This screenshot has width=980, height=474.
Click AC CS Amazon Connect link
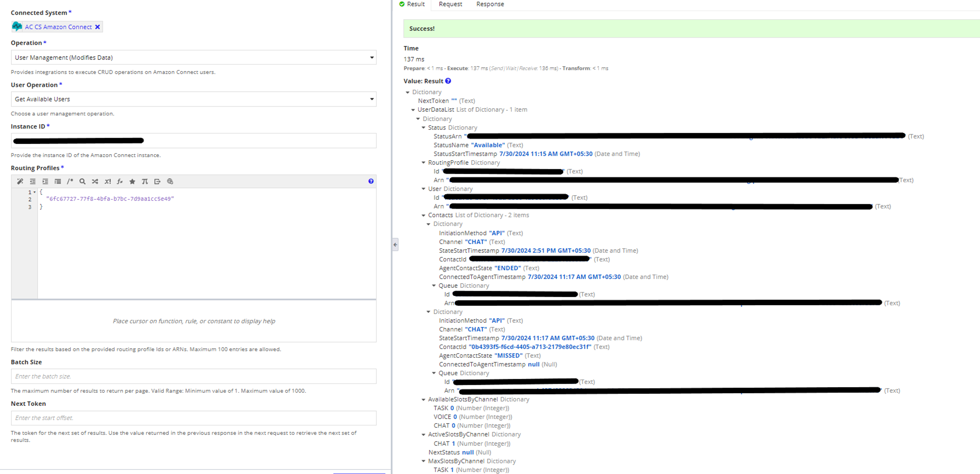(58, 27)
